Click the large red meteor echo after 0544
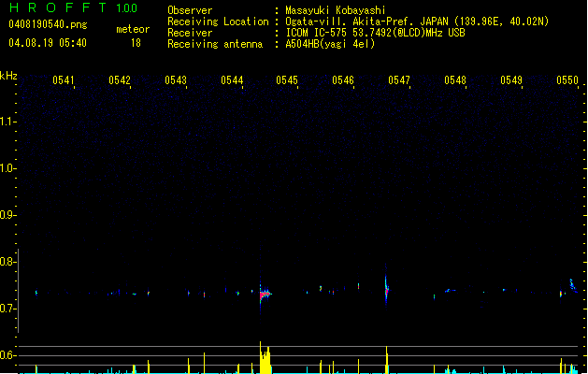This screenshot has height=374, width=588. (x=264, y=295)
